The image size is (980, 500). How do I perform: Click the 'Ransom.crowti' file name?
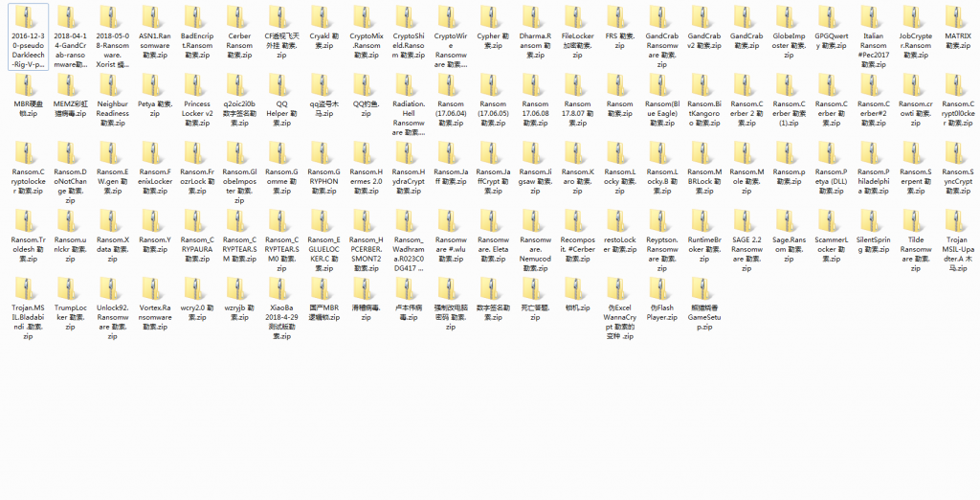(916, 113)
